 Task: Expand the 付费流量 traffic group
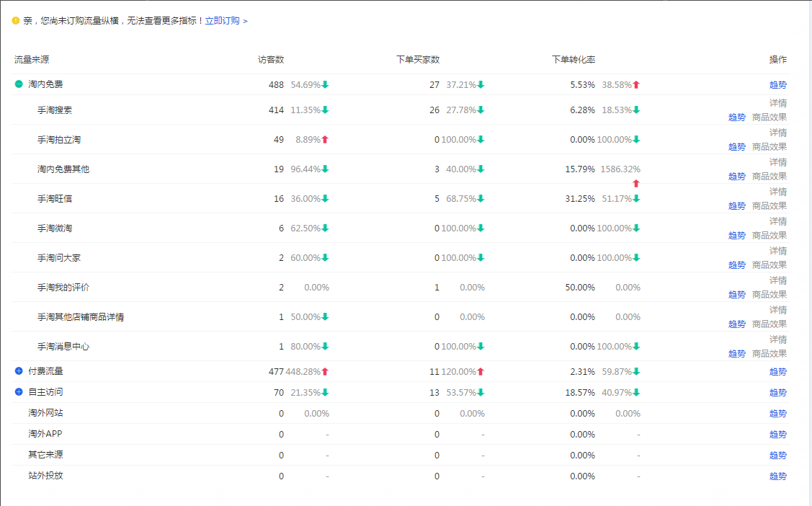pos(19,370)
